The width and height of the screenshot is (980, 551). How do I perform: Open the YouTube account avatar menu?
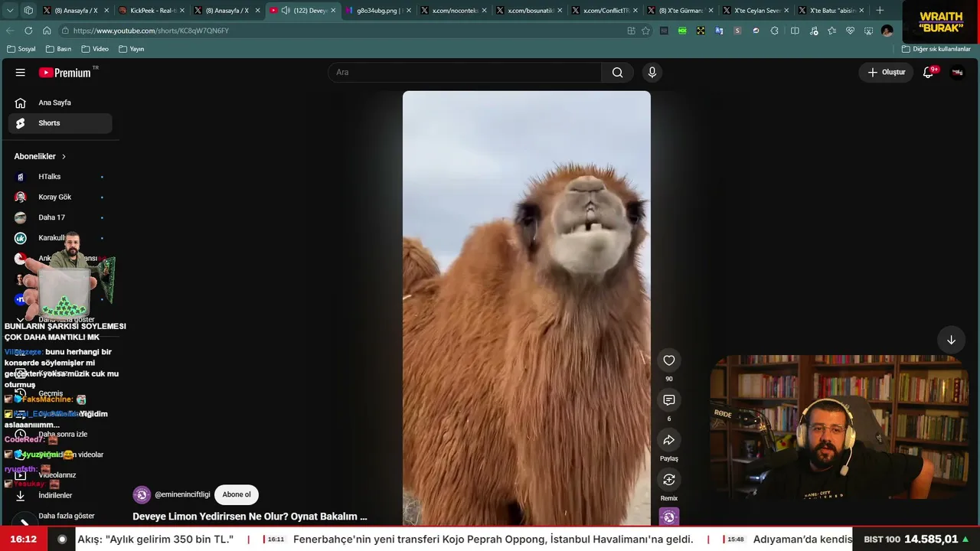tap(957, 73)
